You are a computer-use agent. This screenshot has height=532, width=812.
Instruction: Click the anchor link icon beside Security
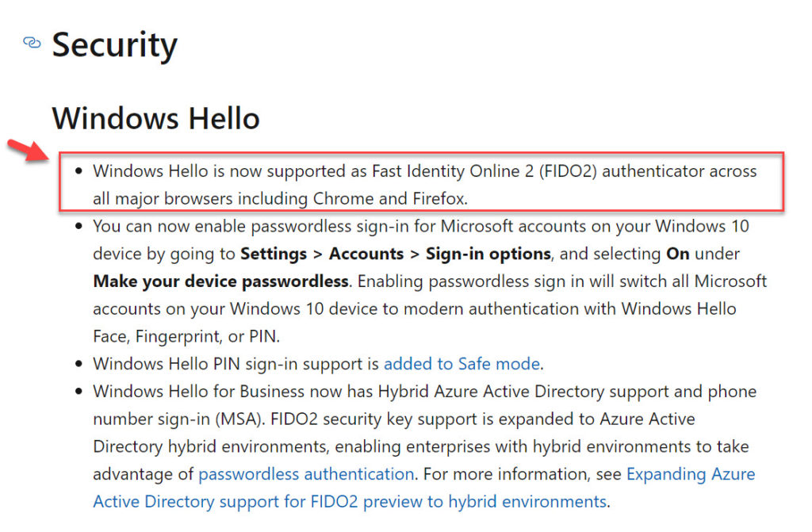(x=32, y=43)
